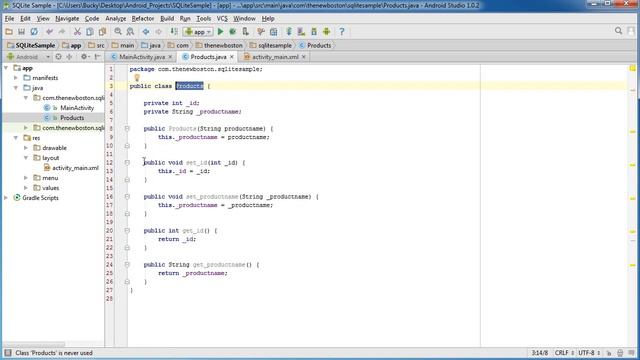Expand the menu folder
640x360 pixels.
coord(26,178)
